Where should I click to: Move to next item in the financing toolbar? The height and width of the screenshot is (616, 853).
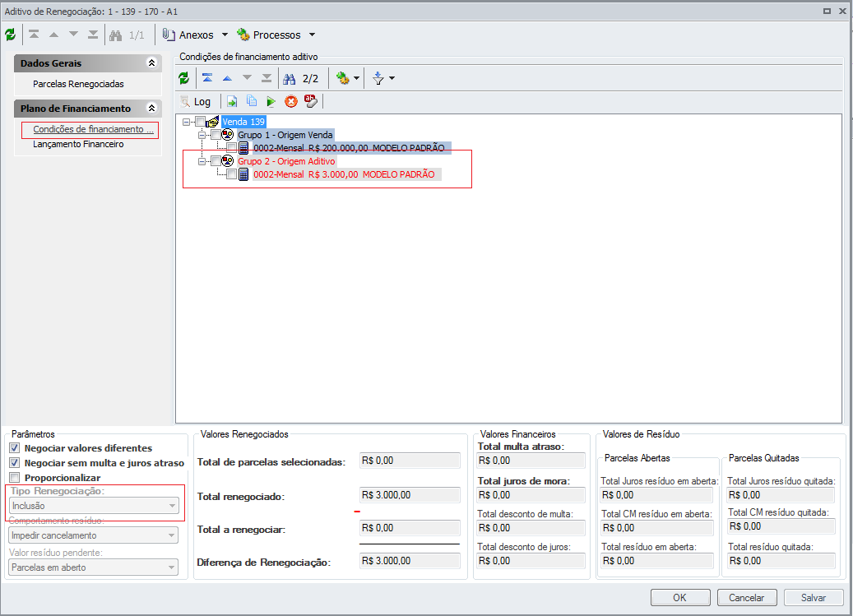[247, 78]
